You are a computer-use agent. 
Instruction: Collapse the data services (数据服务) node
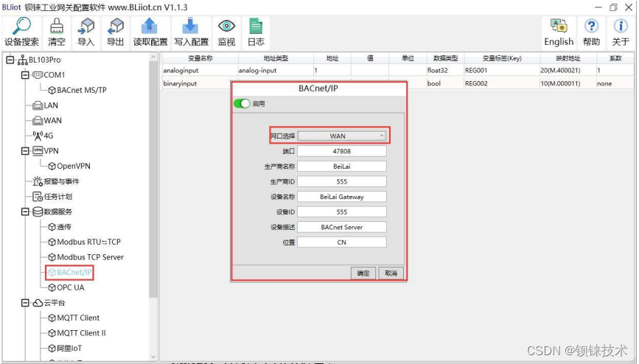pos(25,212)
